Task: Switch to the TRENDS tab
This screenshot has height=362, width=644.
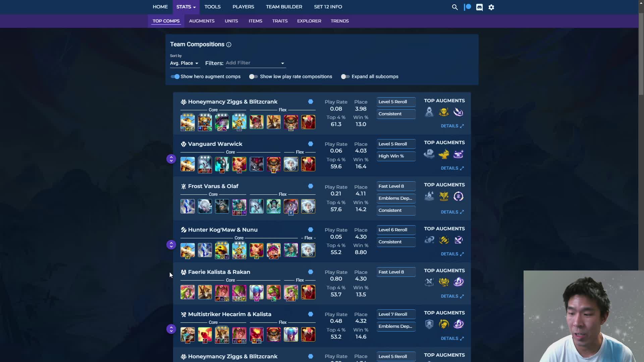Action: [x=339, y=21]
